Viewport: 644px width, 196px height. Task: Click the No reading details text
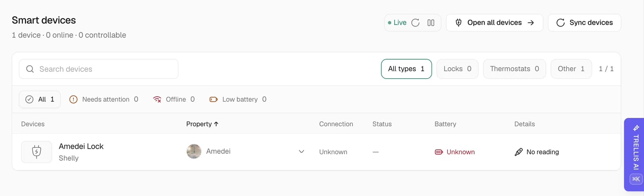pyautogui.click(x=543, y=152)
